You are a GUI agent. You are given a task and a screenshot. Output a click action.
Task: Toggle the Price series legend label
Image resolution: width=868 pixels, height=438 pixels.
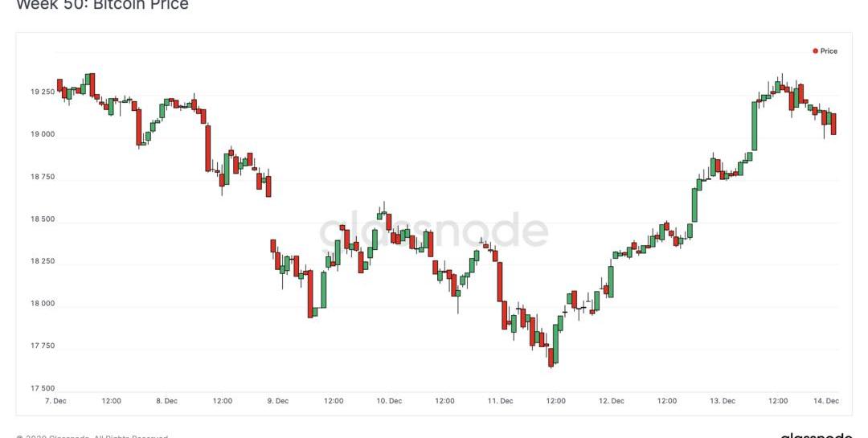point(829,51)
